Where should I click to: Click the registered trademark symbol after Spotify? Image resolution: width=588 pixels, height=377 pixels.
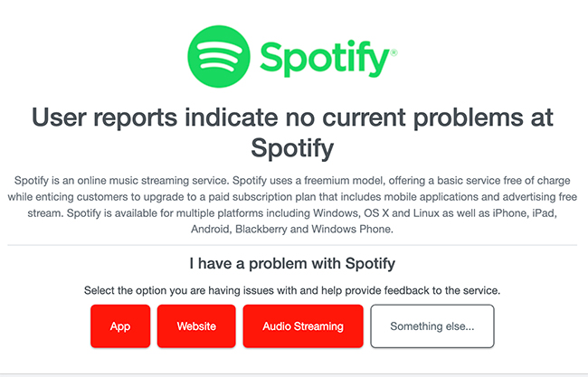coord(394,53)
